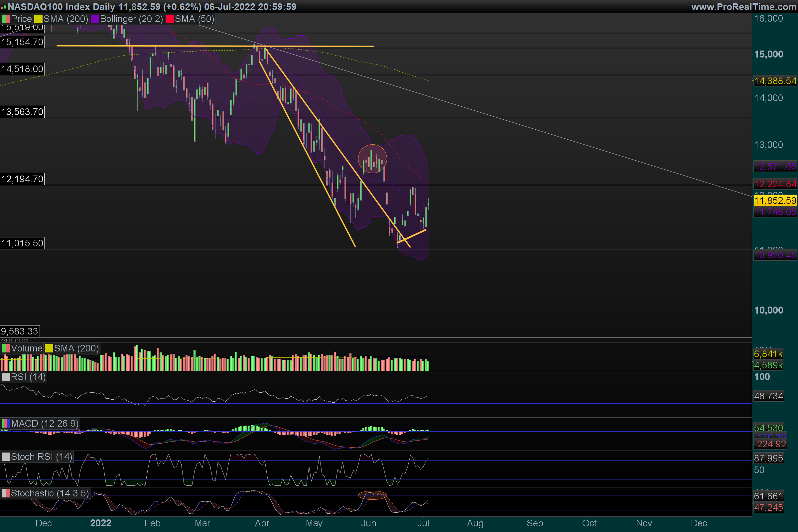
Task: Click the Stochastic (14 3 5) legend icon
Action: click(5, 493)
